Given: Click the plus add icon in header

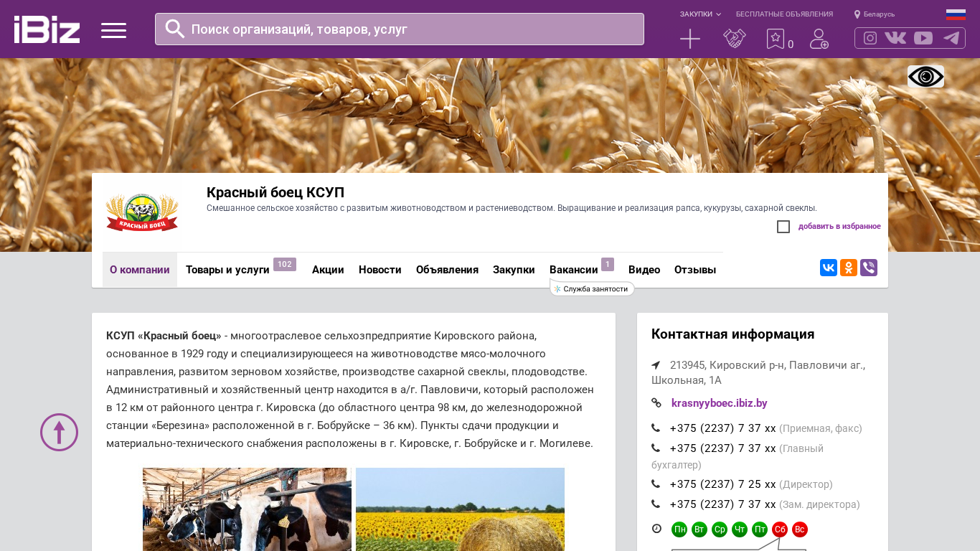Looking at the screenshot, I should point(689,39).
